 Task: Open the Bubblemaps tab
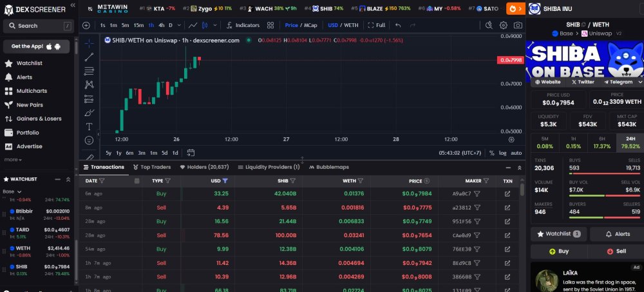(x=329, y=168)
